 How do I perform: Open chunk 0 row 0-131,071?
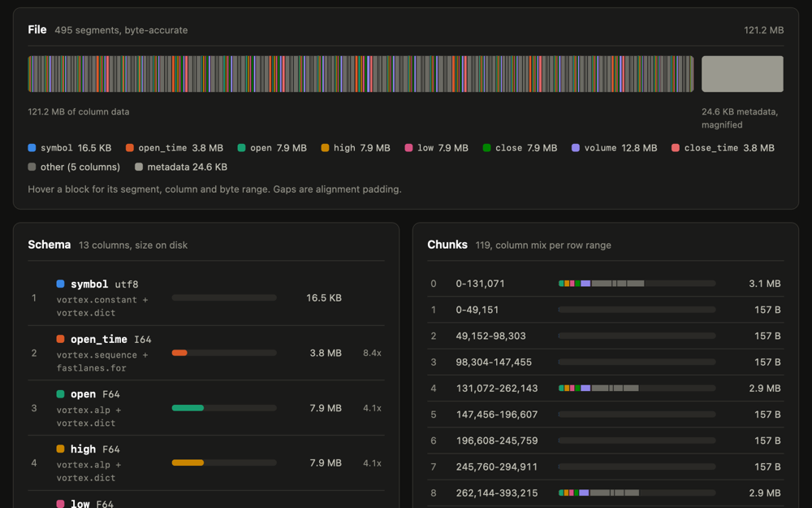pyautogui.click(x=606, y=284)
